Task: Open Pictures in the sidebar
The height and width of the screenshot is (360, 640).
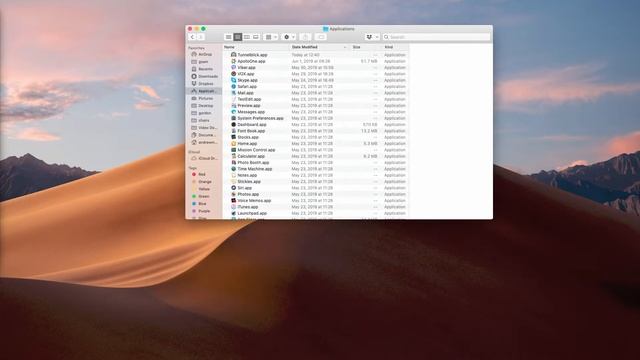Action: point(203,98)
